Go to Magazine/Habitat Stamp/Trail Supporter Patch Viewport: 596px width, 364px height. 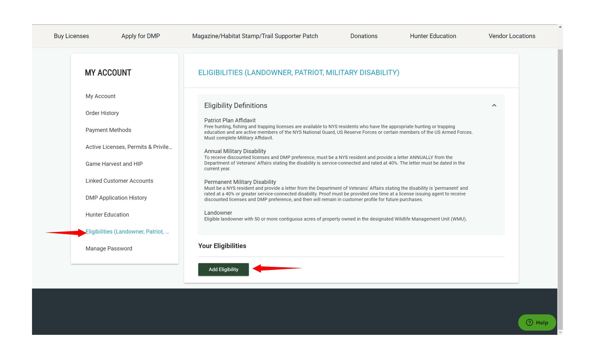point(255,36)
